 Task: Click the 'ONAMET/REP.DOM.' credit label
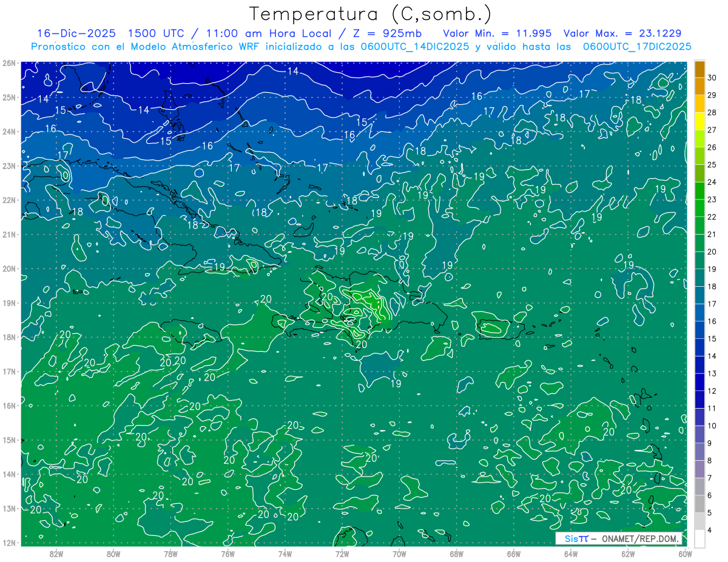[x=641, y=538]
